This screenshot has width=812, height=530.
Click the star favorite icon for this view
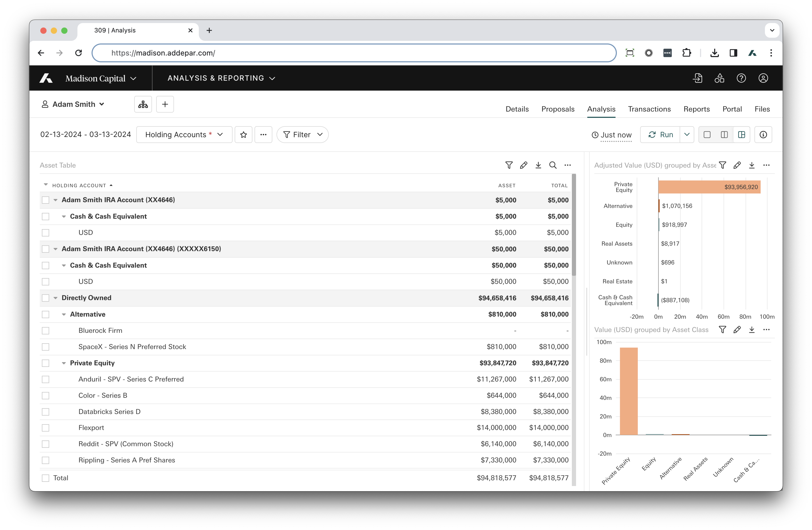pyautogui.click(x=243, y=135)
